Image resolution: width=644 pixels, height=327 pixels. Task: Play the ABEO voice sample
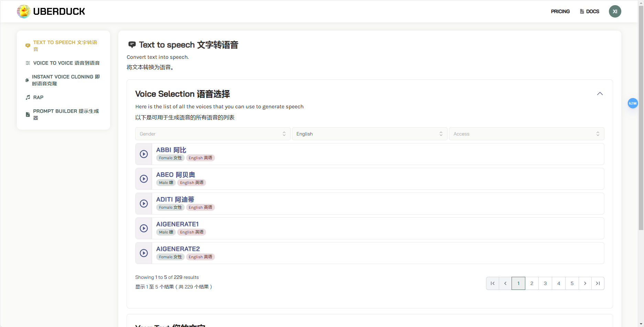144,179
